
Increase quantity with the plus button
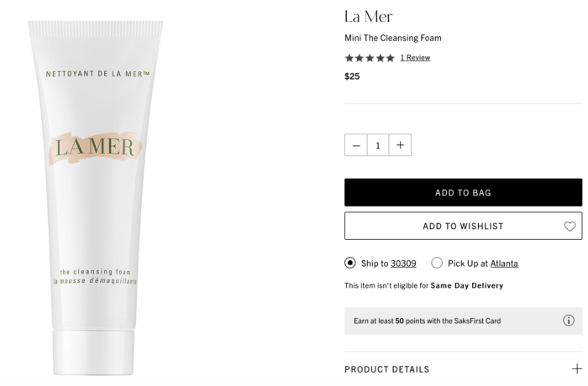point(400,145)
